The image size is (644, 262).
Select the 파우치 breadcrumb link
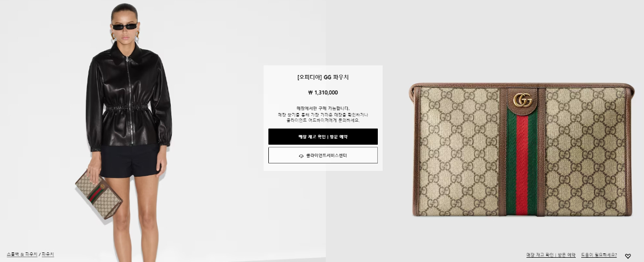click(48, 254)
